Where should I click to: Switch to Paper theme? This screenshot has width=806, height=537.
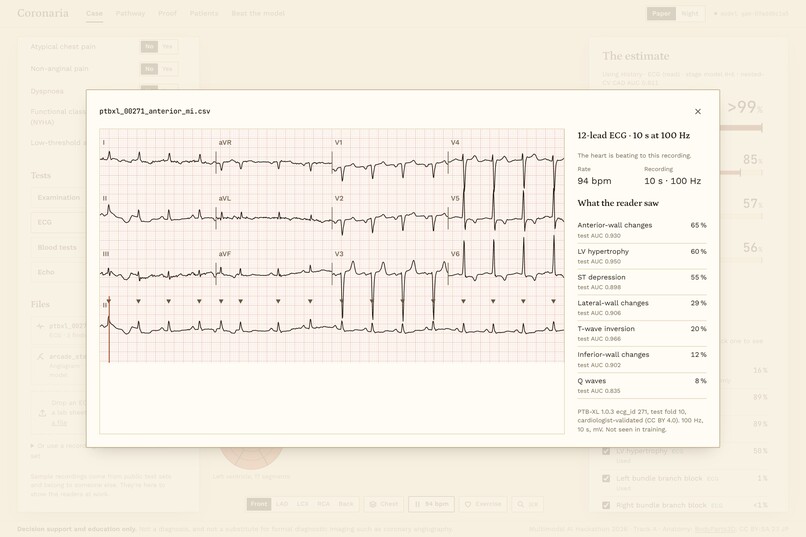click(x=661, y=13)
